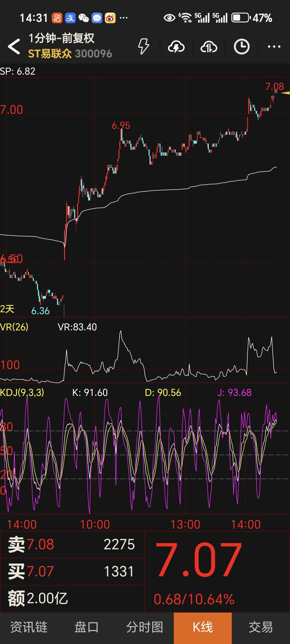Tap the 6.95 high price label
The height and width of the screenshot is (644, 290).
pos(121,125)
